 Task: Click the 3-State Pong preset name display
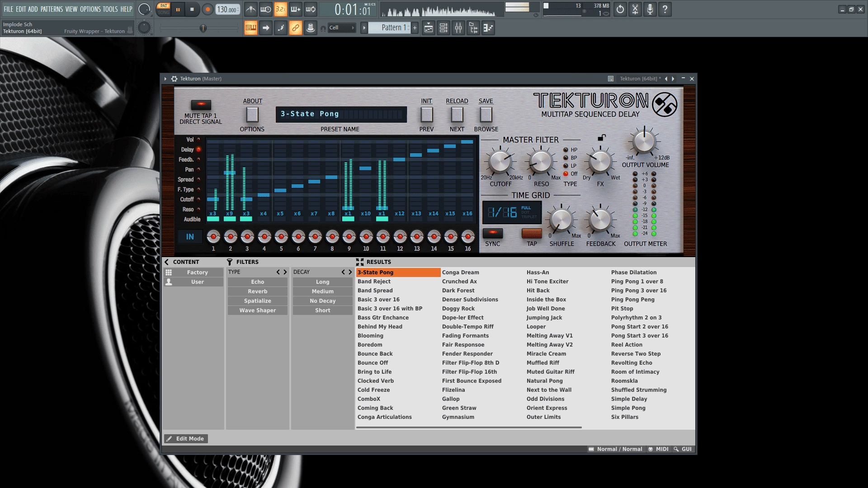point(341,114)
